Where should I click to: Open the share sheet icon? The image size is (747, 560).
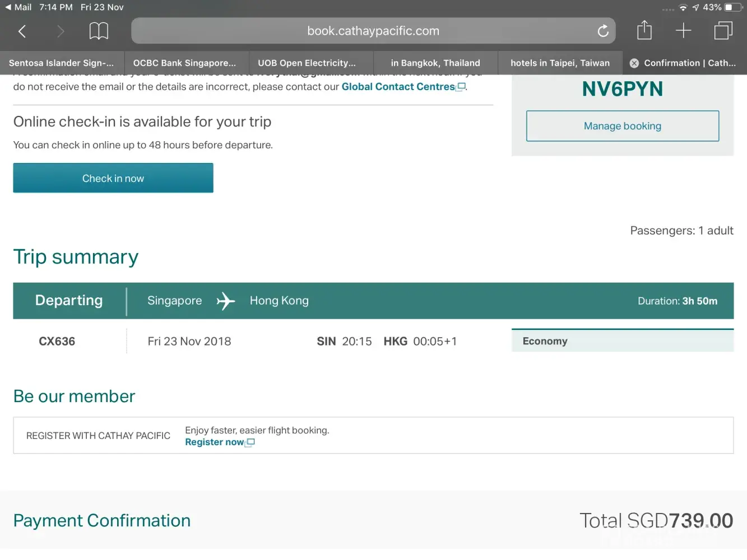(x=644, y=30)
